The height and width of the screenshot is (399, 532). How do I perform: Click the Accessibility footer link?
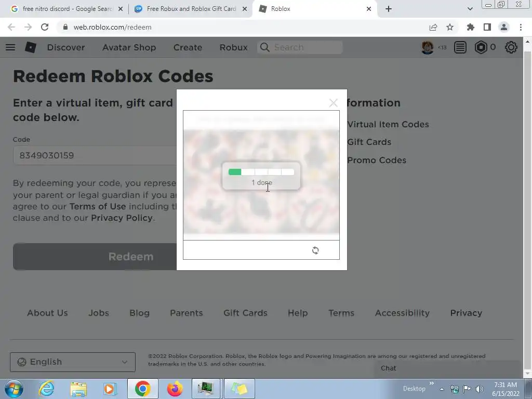(403, 313)
